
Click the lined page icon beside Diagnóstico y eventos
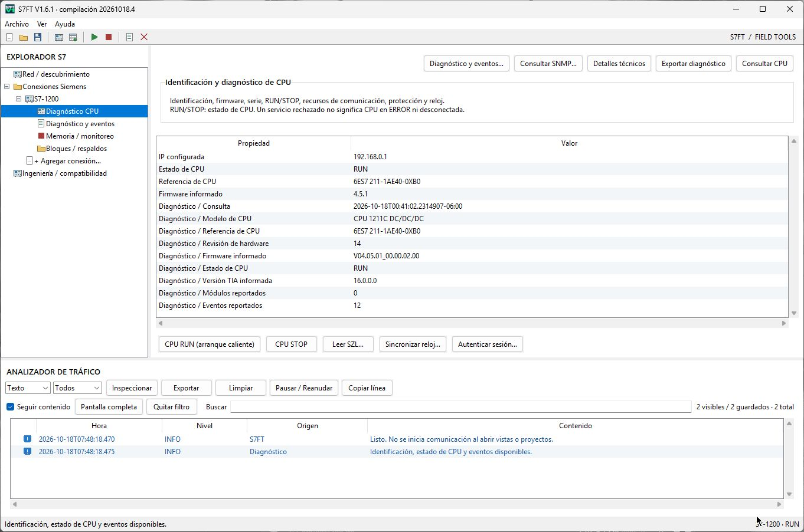pos(41,124)
